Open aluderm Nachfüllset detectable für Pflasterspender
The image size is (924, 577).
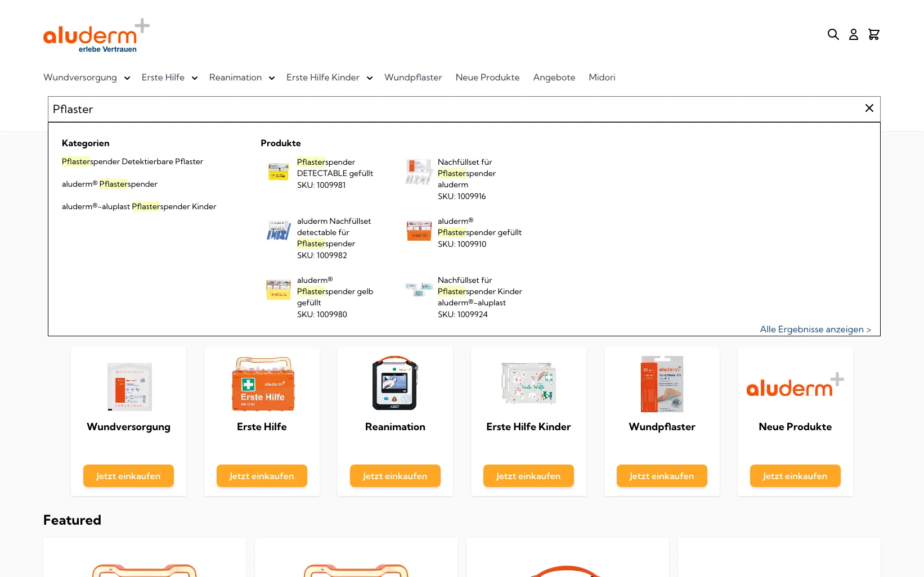334,232
